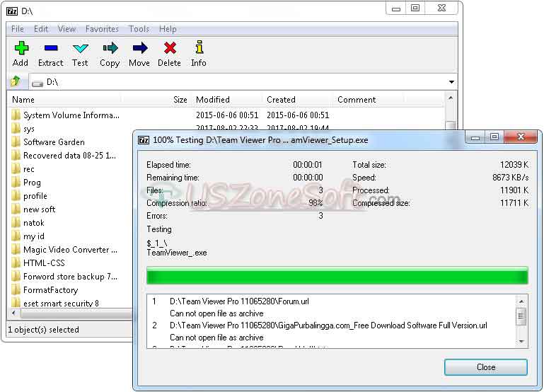544x392 pixels.
Task: Open the Favorites menu
Action: coord(102,29)
